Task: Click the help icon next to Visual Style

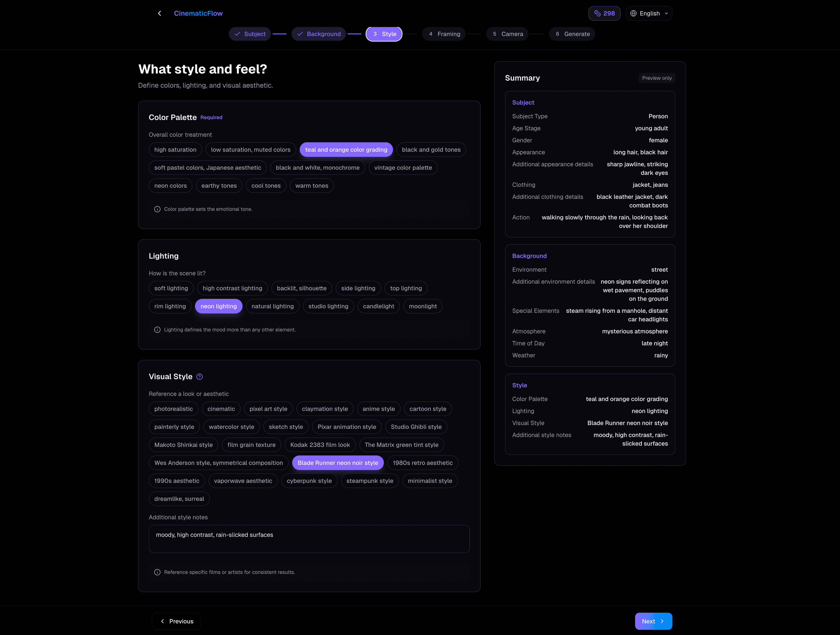Action: click(x=199, y=376)
